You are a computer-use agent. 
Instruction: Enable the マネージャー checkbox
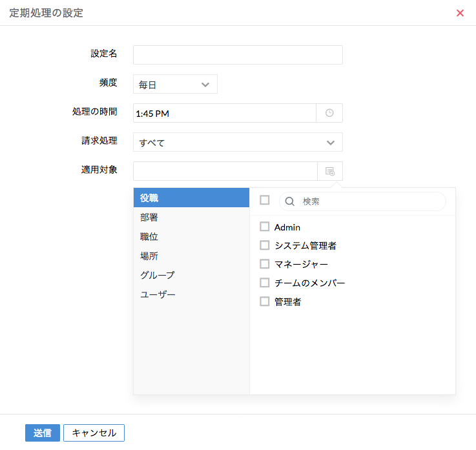pyautogui.click(x=264, y=264)
